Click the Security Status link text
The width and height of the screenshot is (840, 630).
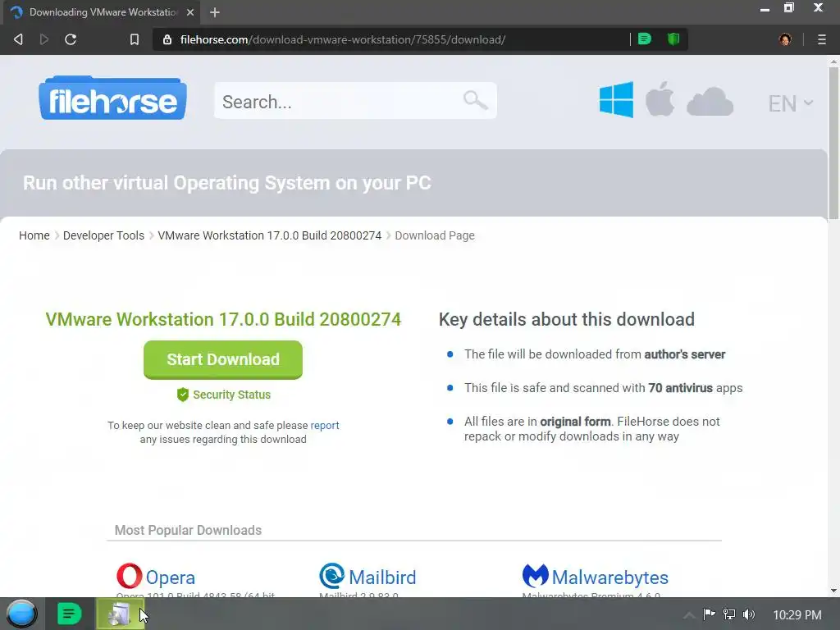click(x=231, y=395)
